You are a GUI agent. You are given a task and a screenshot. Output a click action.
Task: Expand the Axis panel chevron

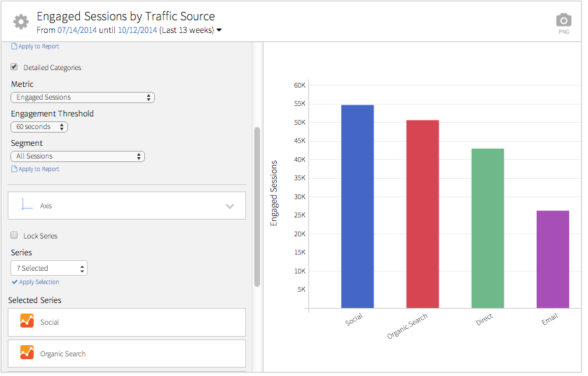pyautogui.click(x=230, y=206)
